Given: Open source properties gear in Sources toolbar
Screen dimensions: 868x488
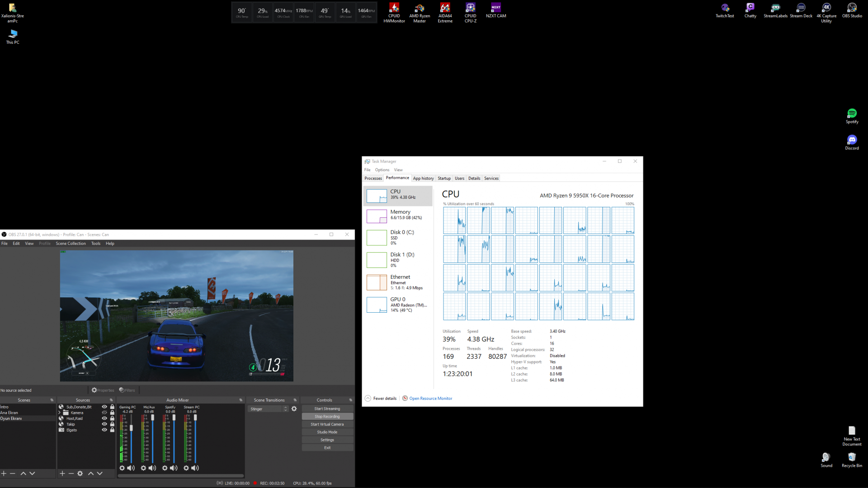Looking at the screenshot, I should 80,474.
